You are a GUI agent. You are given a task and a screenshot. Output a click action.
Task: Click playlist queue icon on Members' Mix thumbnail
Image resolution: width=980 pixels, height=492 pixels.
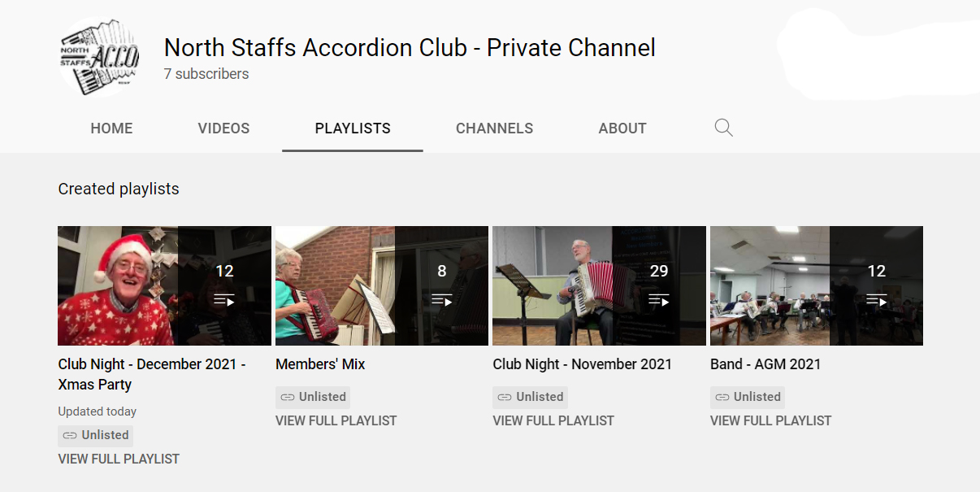click(442, 300)
